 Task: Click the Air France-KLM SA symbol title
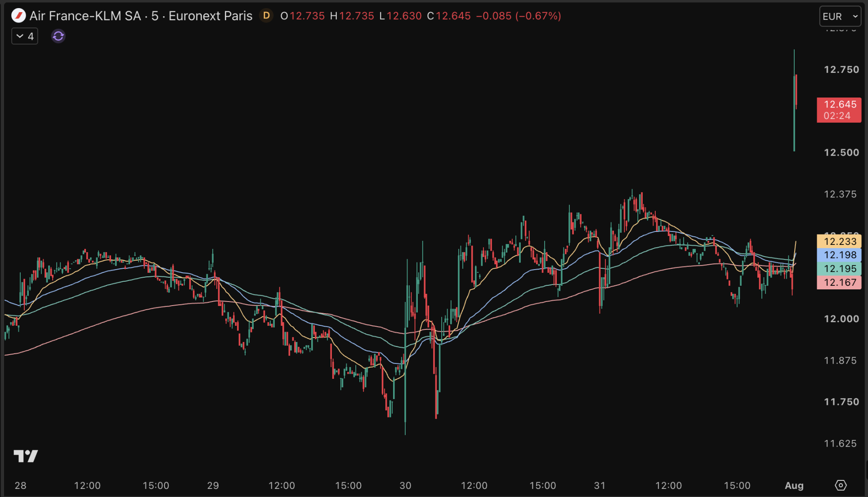(x=141, y=16)
